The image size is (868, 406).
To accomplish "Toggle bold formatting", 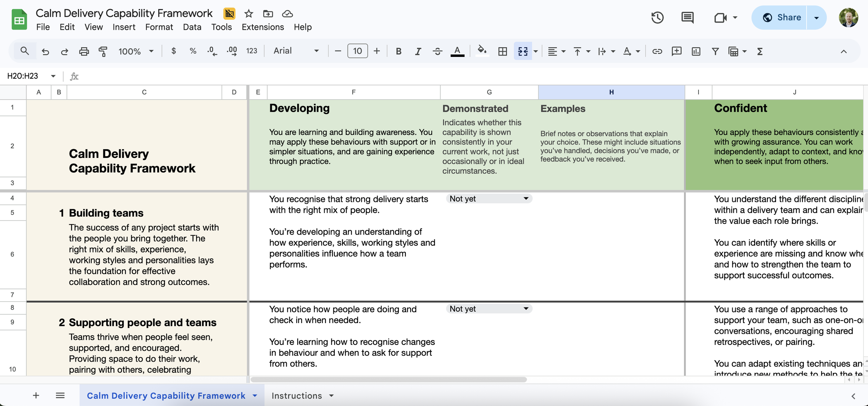I will click(x=398, y=51).
